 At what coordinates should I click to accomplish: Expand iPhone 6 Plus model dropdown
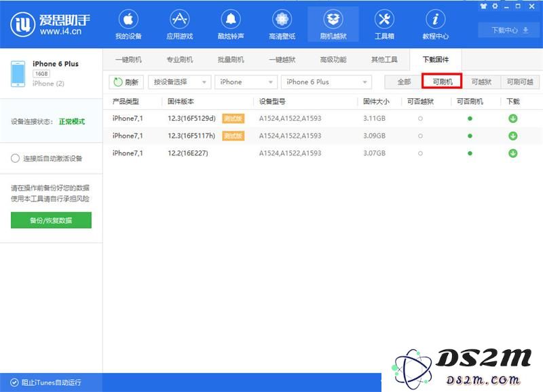pos(326,82)
